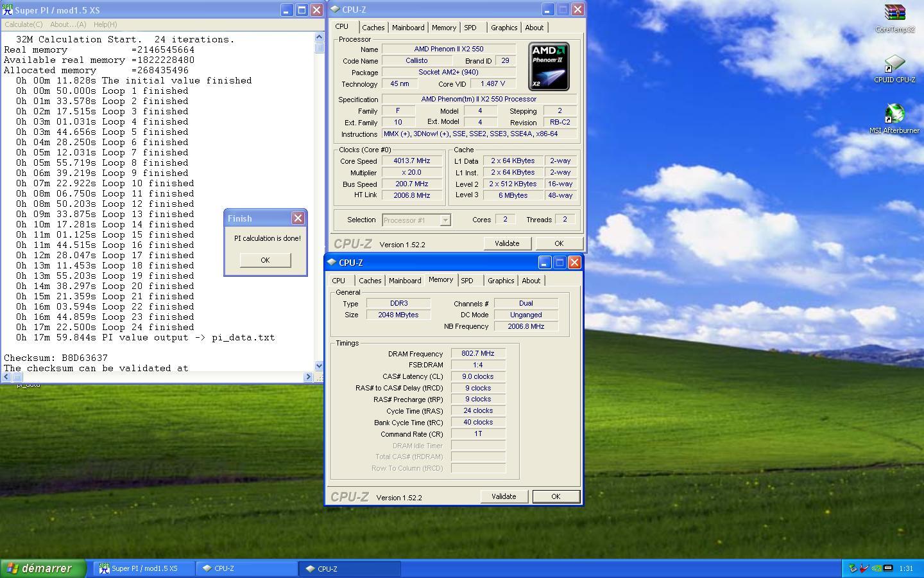Activate Super PI / mod1.5 XS taskbar button
924x578 pixels.
click(x=144, y=568)
